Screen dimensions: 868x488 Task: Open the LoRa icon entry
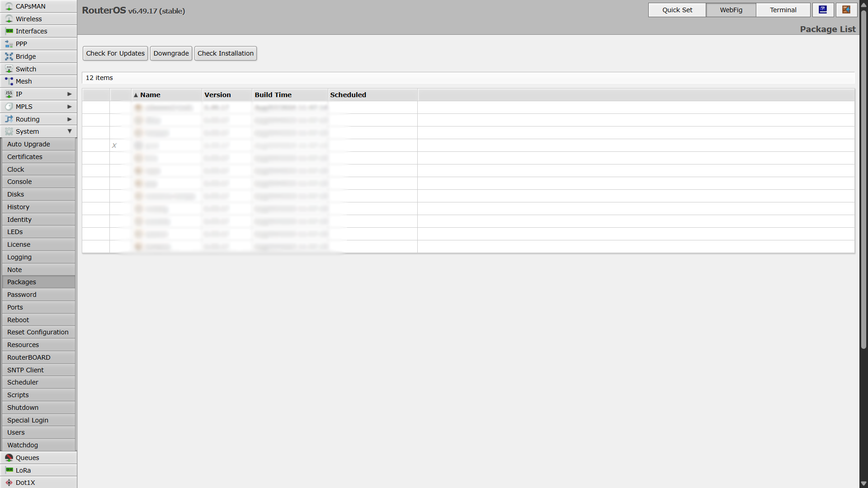click(x=9, y=470)
